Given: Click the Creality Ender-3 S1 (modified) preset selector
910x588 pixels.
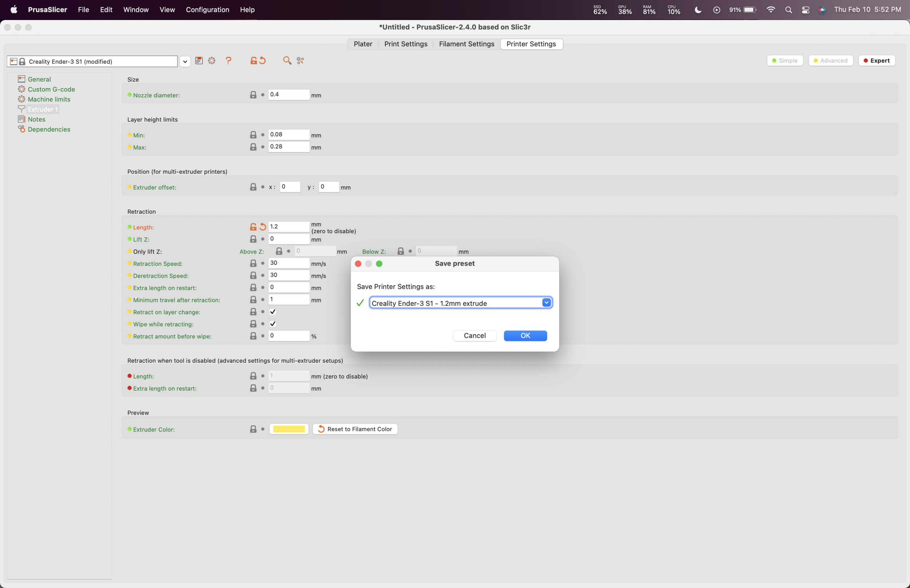Looking at the screenshot, I should pos(92,61).
